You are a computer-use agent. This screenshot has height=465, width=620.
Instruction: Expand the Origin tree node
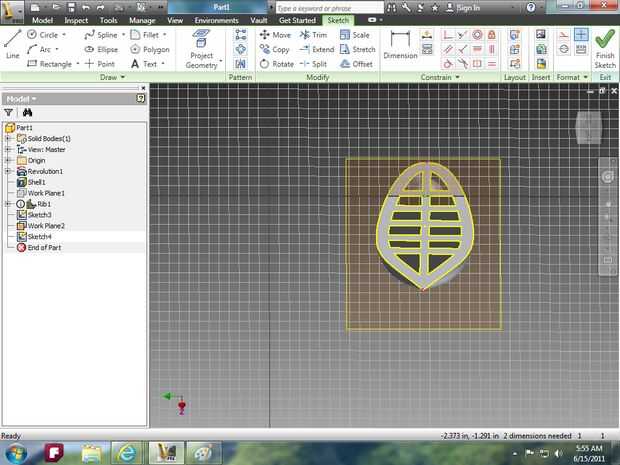tap(8, 160)
